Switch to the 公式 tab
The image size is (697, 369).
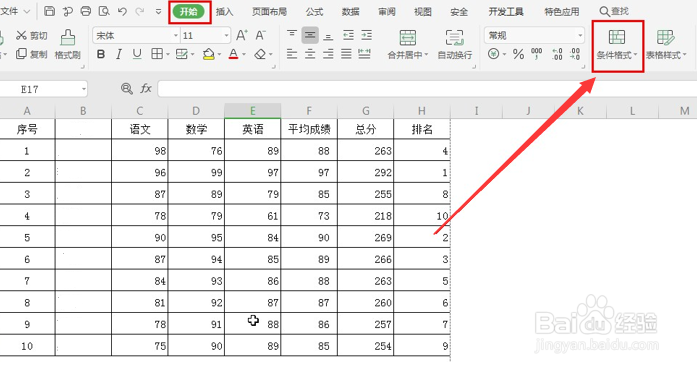(x=314, y=12)
